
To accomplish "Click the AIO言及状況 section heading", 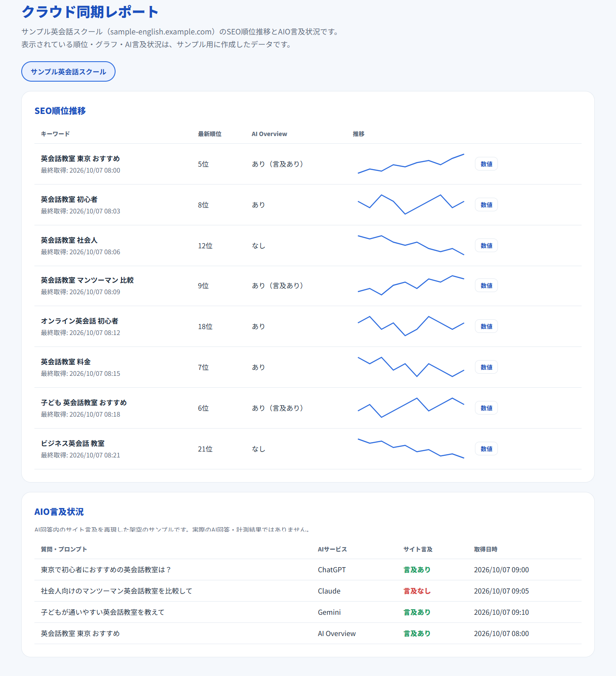I will (59, 512).
